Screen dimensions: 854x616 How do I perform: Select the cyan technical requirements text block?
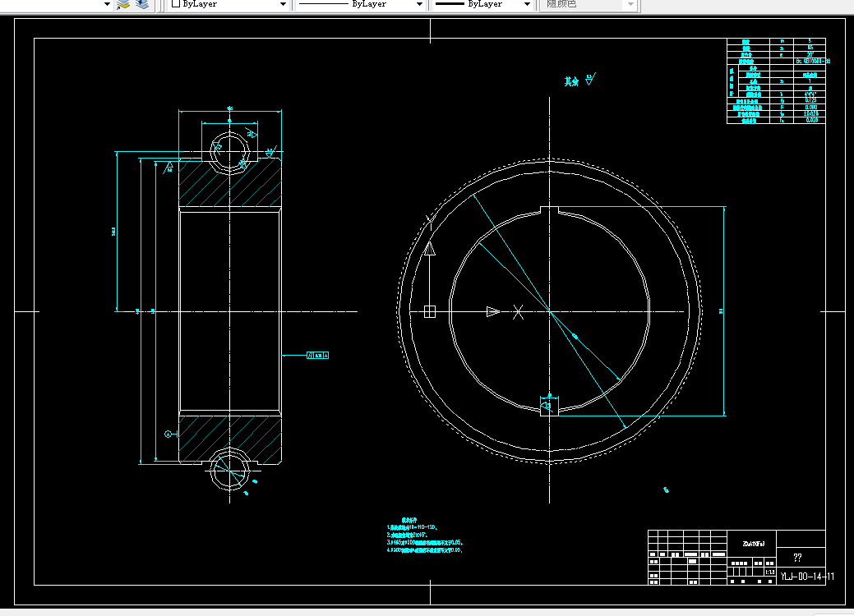[x=425, y=536]
